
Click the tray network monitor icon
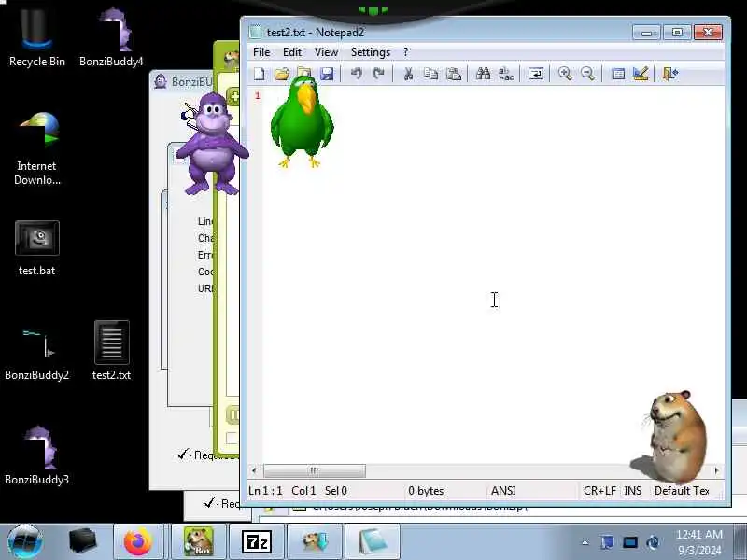click(x=630, y=542)
